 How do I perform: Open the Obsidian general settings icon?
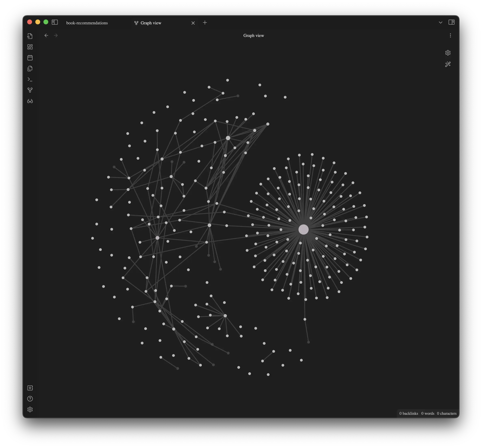point(30,409)
